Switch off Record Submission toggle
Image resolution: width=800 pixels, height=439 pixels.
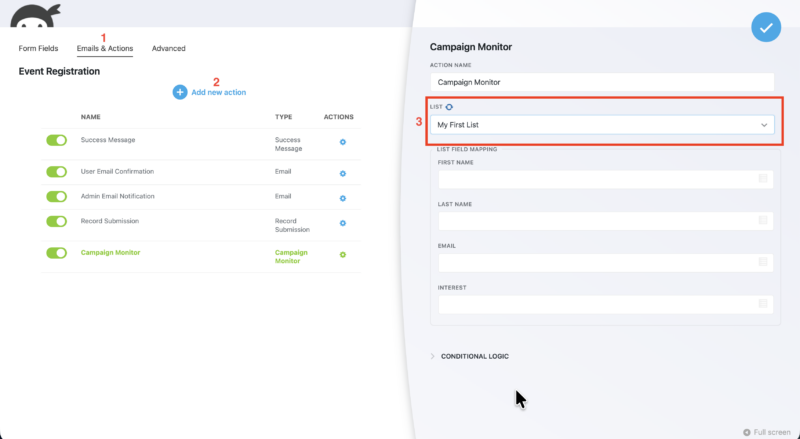pos(57,221)
